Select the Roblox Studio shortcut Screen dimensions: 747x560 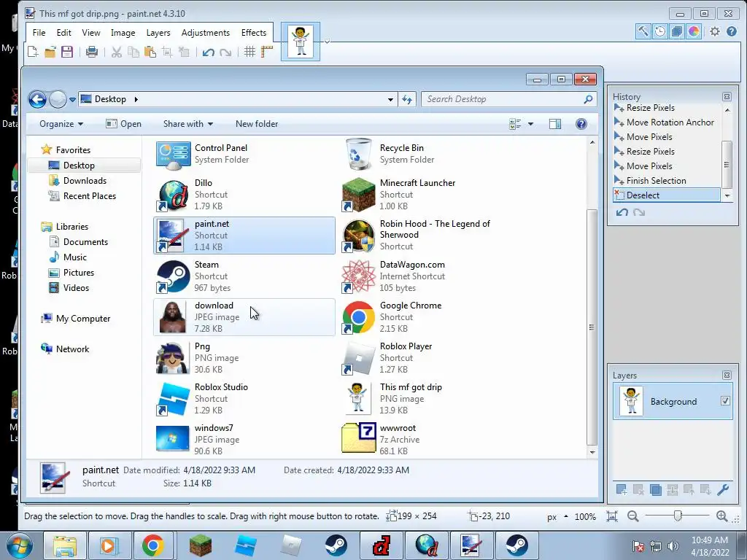coord(244,399)
